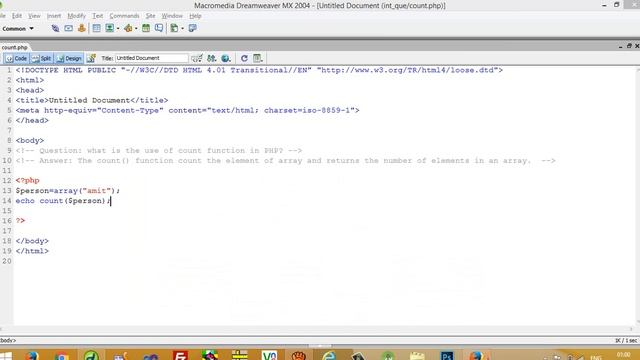Insert the Date object
Image resolution: width=640 pixels, height=360 pixels.
pos(146,28)
